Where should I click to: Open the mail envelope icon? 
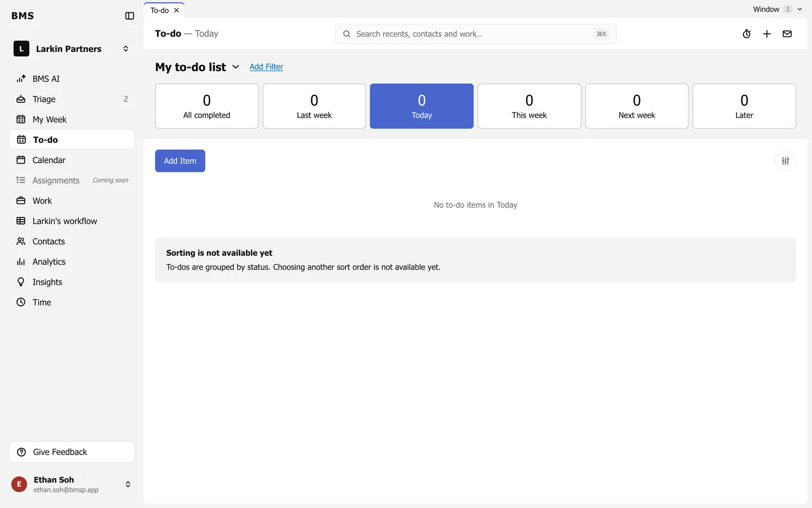pos(787,34)
